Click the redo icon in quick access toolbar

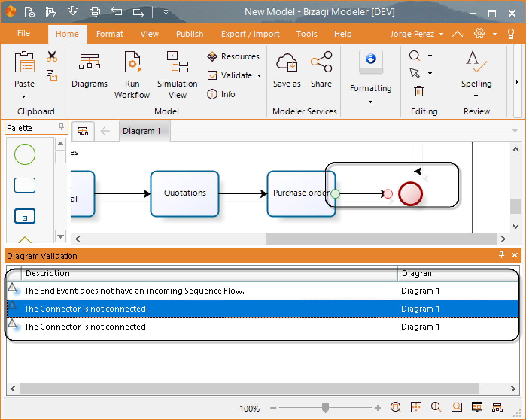click(138, 13)
